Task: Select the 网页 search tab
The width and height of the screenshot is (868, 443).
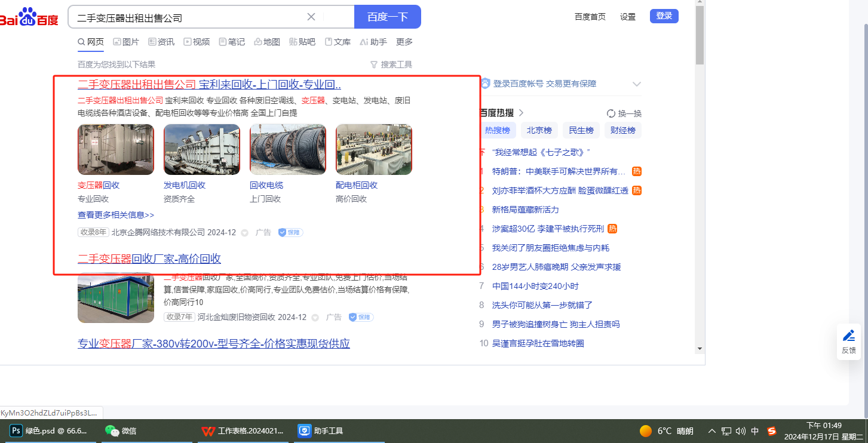Action: (91, 42)
